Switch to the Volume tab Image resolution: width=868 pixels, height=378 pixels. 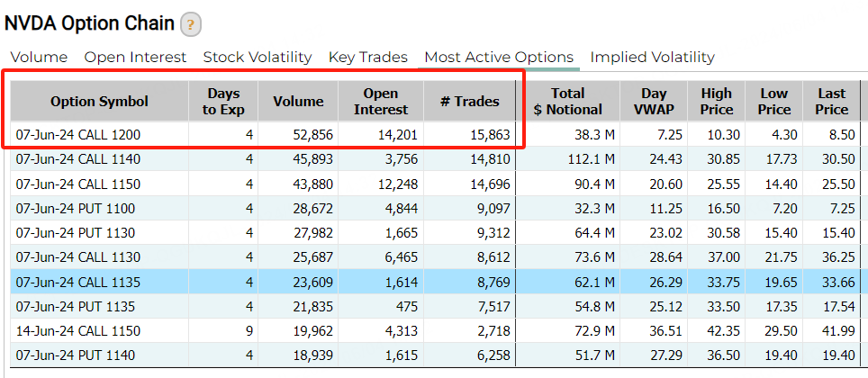pos(39,57)
